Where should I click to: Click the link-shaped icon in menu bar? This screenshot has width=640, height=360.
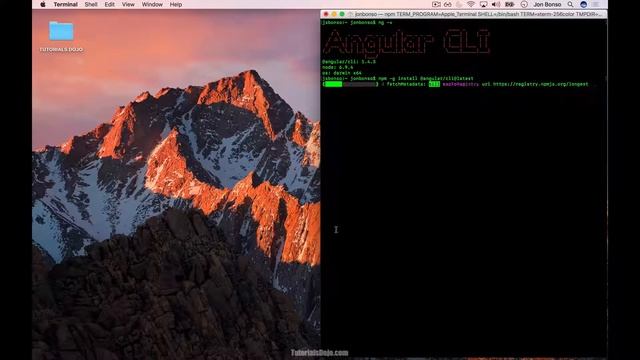point(448,4)
